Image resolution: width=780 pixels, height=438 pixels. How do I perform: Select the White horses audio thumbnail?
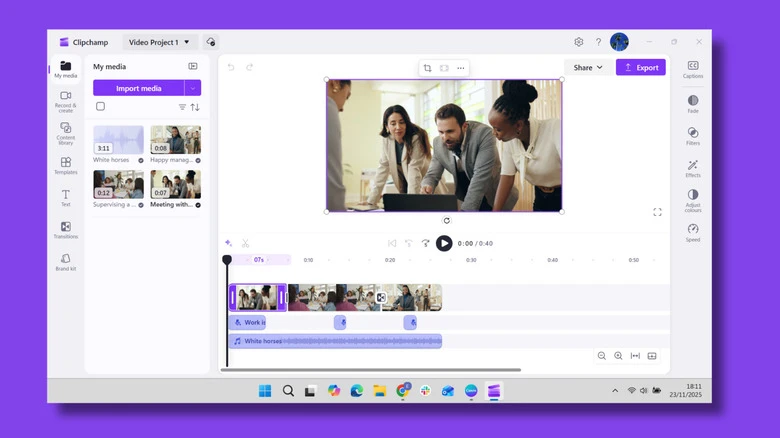[x=118, y=140]
